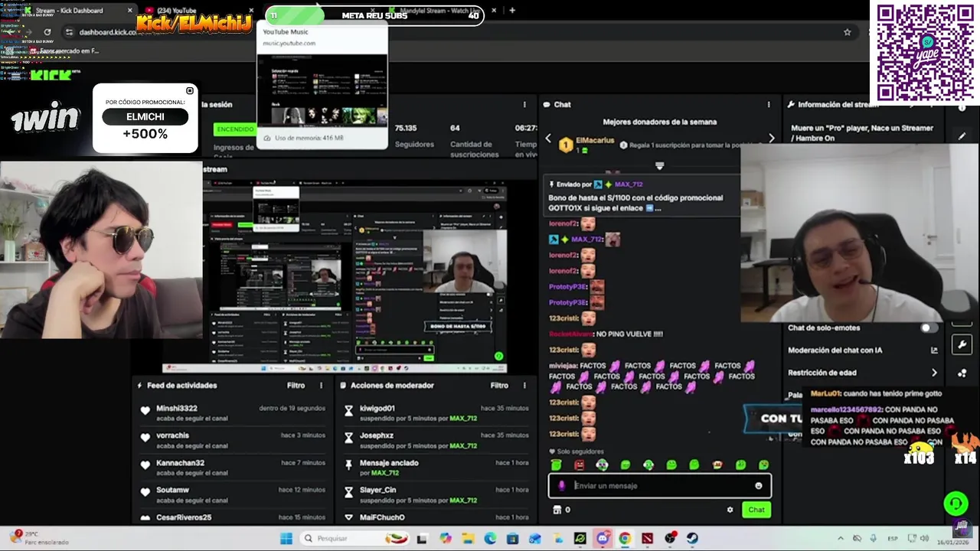Click MAX_712 in Josephxz moderation row
This screenshot has height=551, width=980.
[x=463, y=445]
